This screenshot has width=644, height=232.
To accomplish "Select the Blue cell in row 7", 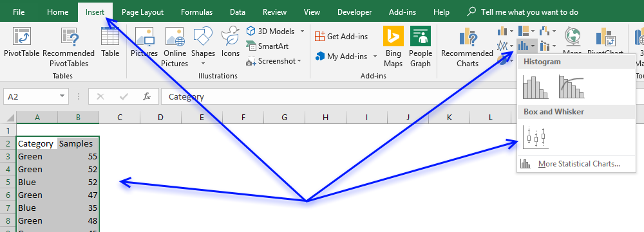I will pyautogui.click(x=37, y=208).
